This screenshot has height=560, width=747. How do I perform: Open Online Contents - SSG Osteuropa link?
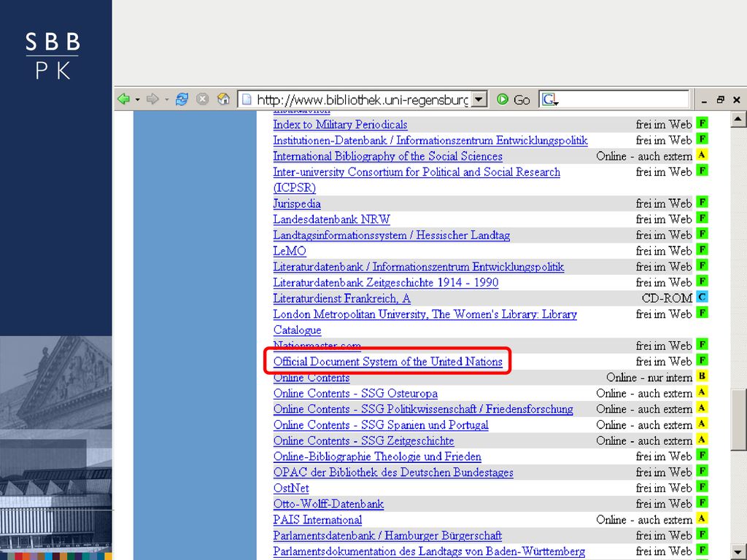pos(355,393)
